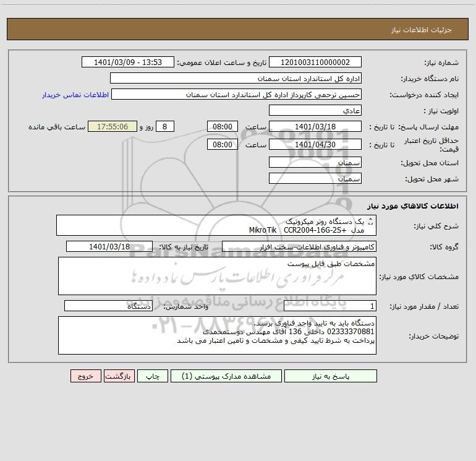Click label 'تاریخ و ساعت اعلان عمومی:'
Screen dimensions: 476x461
222,62
